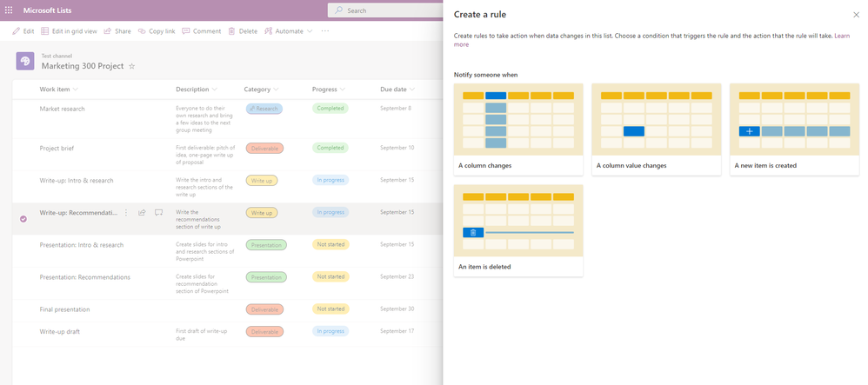
Task: Open the app launcher waffle icon
Action: tap(10, 10)
